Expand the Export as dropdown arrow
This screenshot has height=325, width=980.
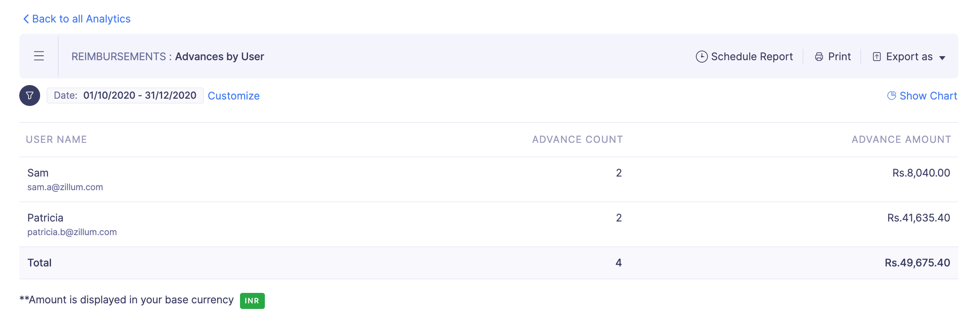[x=942, y=58]
